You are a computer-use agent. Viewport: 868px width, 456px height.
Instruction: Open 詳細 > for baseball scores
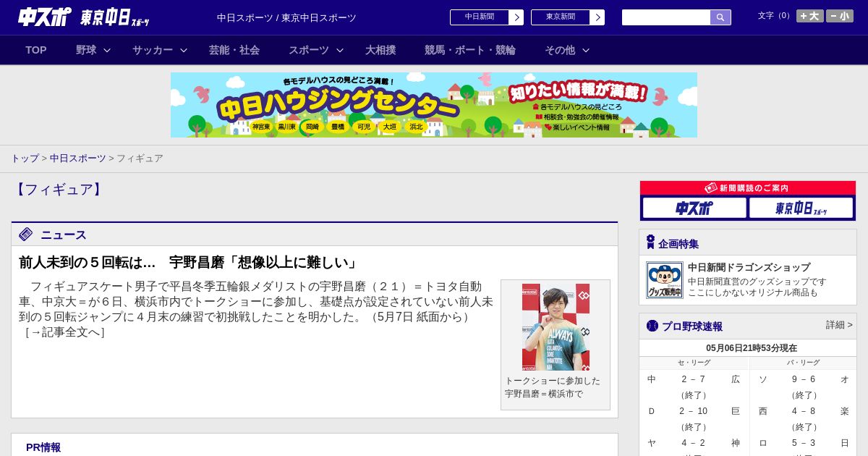(839, 325)
